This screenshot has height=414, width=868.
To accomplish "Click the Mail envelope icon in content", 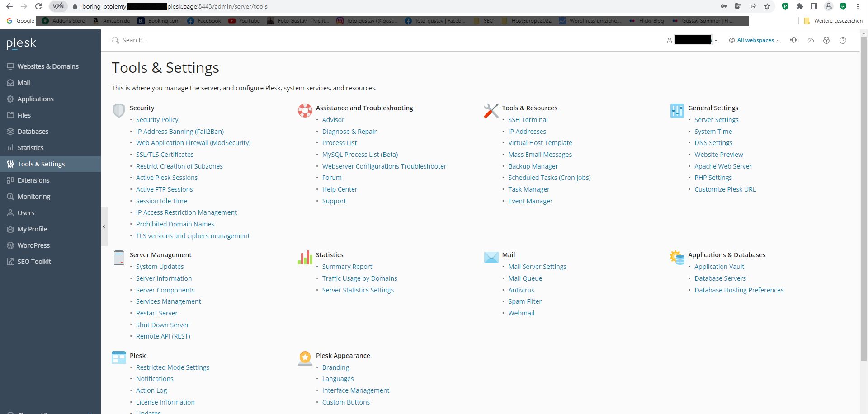I will 491,258.
